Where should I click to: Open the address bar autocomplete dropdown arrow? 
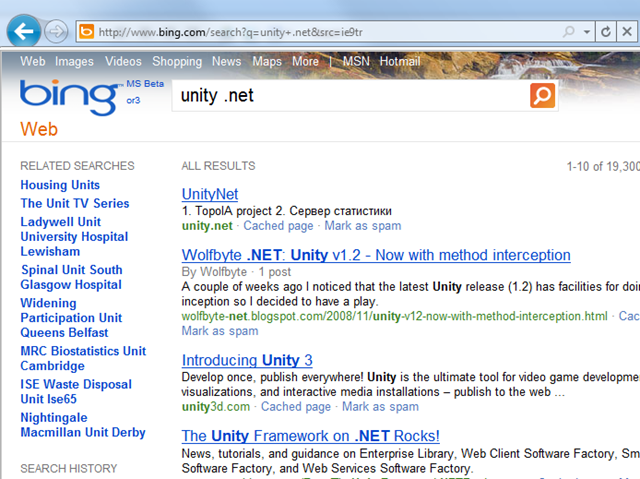pos(587,32)
